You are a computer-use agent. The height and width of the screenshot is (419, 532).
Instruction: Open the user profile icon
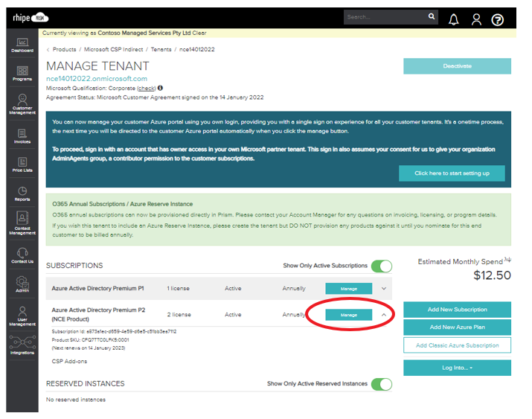[x=476, y=19]
